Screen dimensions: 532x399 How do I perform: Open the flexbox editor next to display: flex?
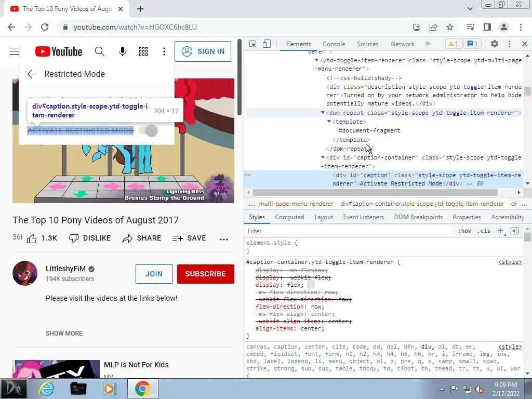[311, 285]
